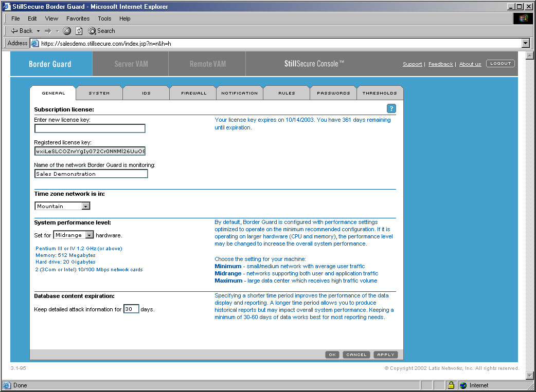This screenshot has width=536, height=392.
Task: Switch to the Firewall tab
Action: click(x=193, y=93)
